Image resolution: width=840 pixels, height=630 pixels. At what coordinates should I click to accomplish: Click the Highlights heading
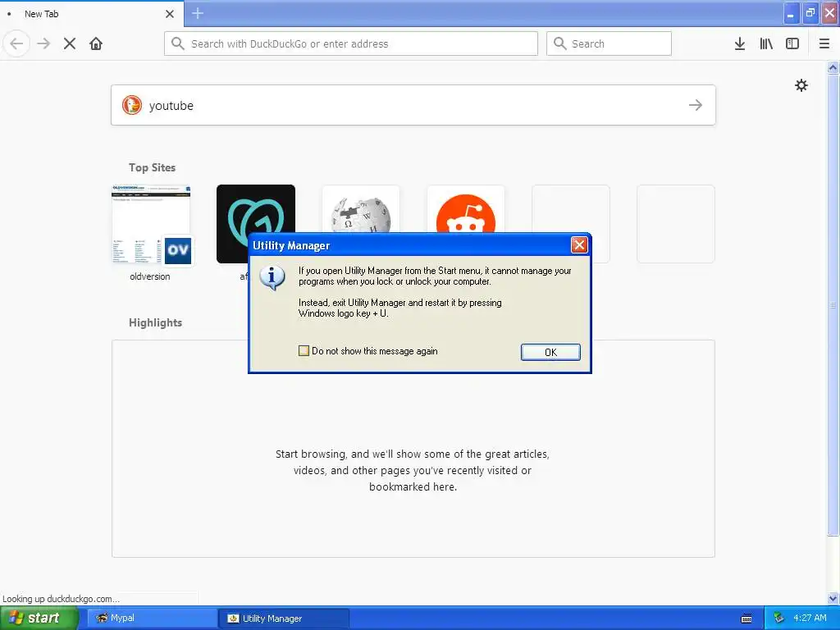point(155,322)
